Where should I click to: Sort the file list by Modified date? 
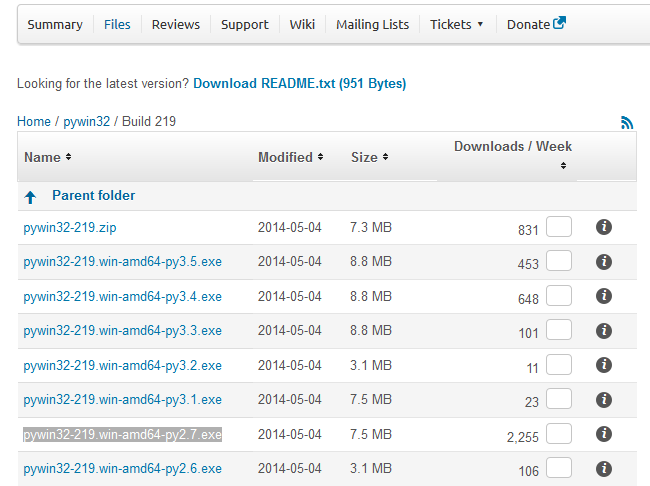tap(290, 157)
